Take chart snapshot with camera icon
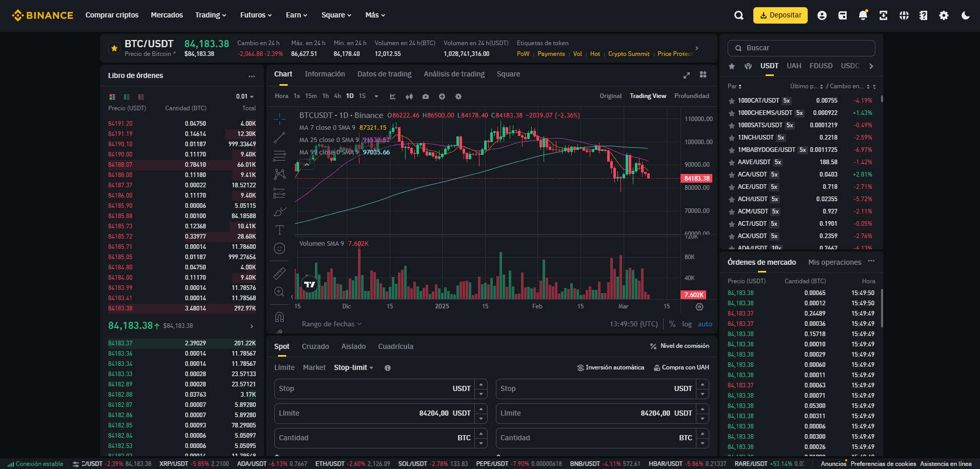The width and height of the screenshot is (980, 469). click(x=426, y=96)
